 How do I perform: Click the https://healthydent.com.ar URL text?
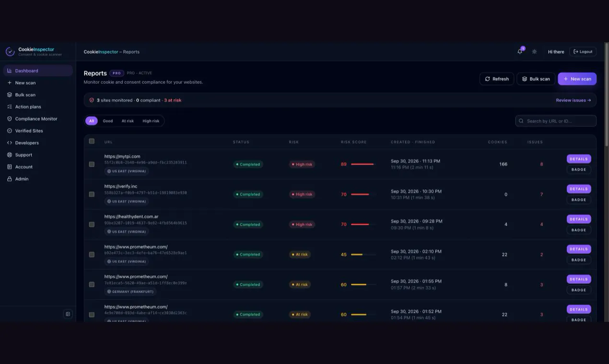(131, 216)
